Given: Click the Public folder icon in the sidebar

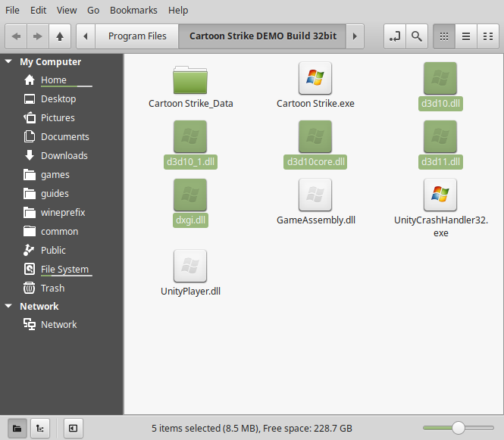Looking at the screenshot, I should point(30,250).
